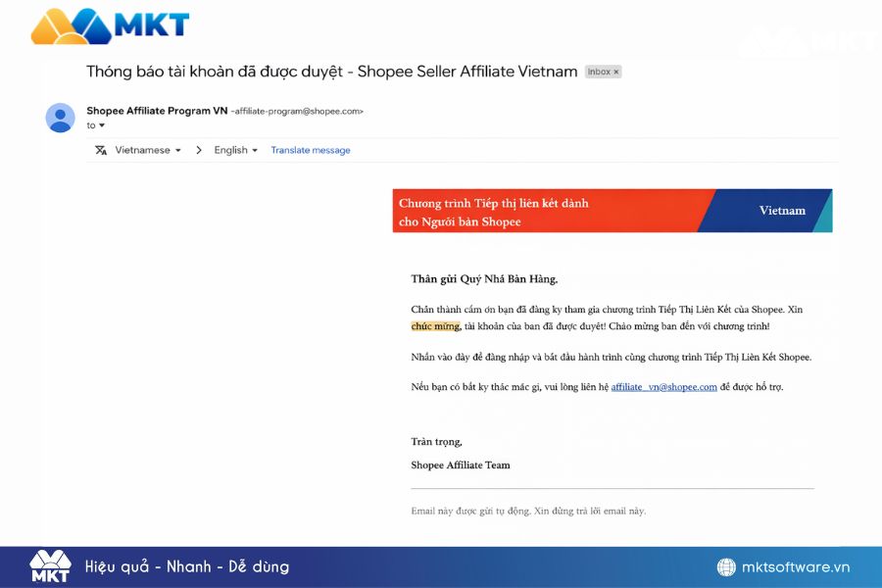Expand recipient details next to "to"

101,125
